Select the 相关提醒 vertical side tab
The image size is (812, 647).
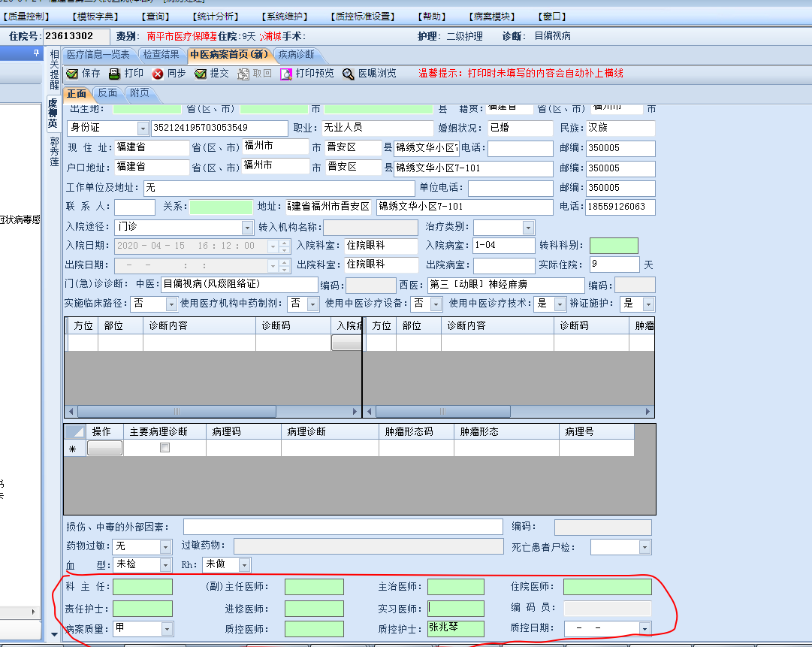[x=54, y=70]
